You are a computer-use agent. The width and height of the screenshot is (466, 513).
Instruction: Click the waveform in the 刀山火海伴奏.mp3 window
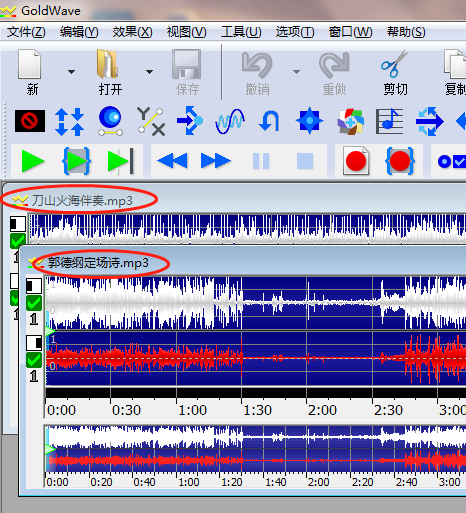pos(247,229)
